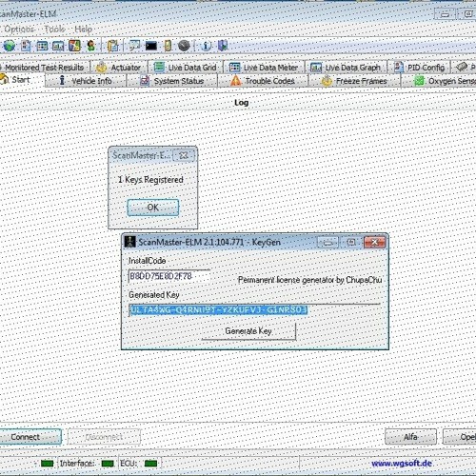Click the exit door toolbar icon

point(223,46)
